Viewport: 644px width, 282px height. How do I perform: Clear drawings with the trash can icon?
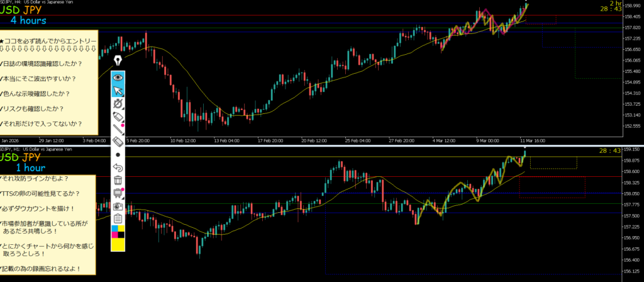[x=118, y=180]
